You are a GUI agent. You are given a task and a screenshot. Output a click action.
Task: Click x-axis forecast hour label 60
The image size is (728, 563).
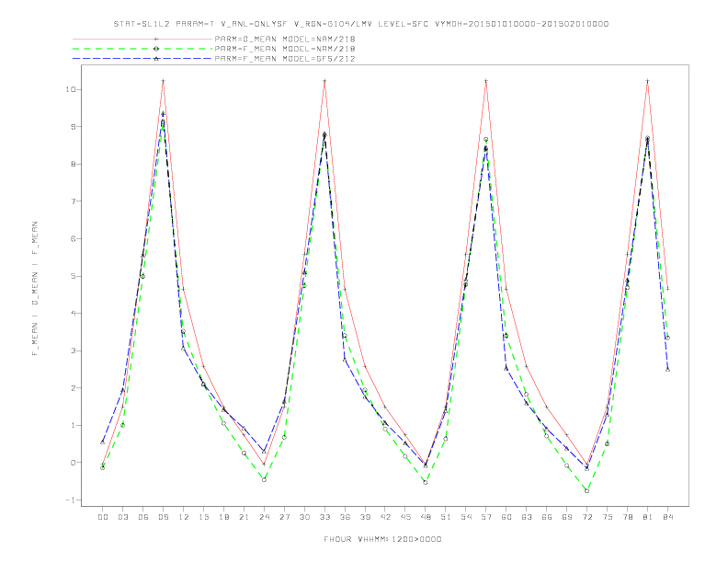(506, 517)
